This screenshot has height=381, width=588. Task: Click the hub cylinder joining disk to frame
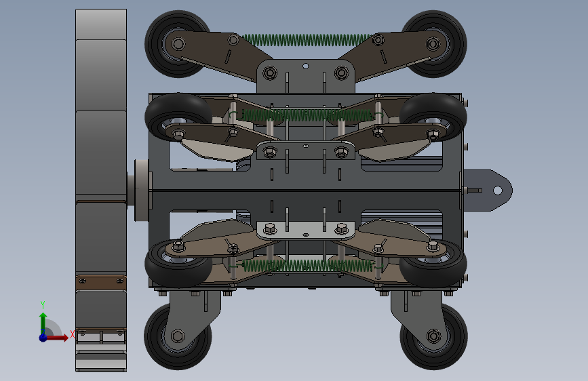(141, 190)
